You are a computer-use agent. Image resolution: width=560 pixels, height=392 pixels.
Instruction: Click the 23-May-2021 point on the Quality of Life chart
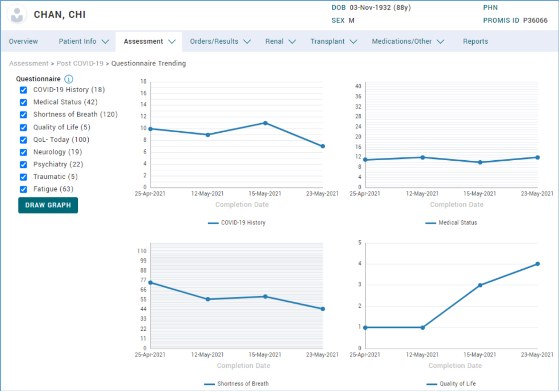537,264
